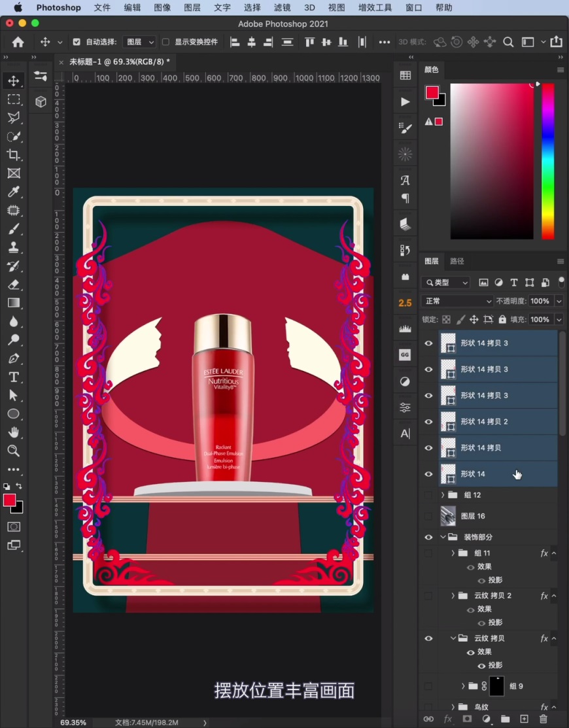Hide the 形状 14 拷贝 layer
The width and height of the screenshot is (569, 728).
click(x=428, y=448)
